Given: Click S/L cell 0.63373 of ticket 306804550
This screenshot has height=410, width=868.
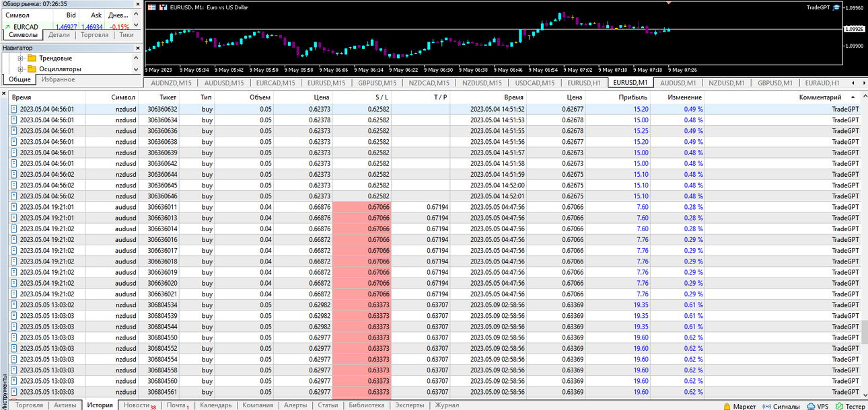Looking at the screenshot, I should tap(361, 337).
